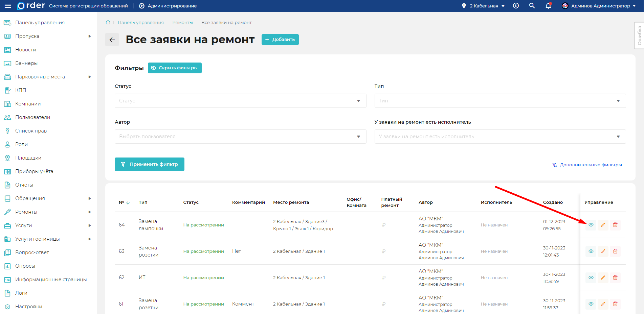Screen dimensions: 644x314
Task: Click the Добавить button
Action: click(280, 40)
